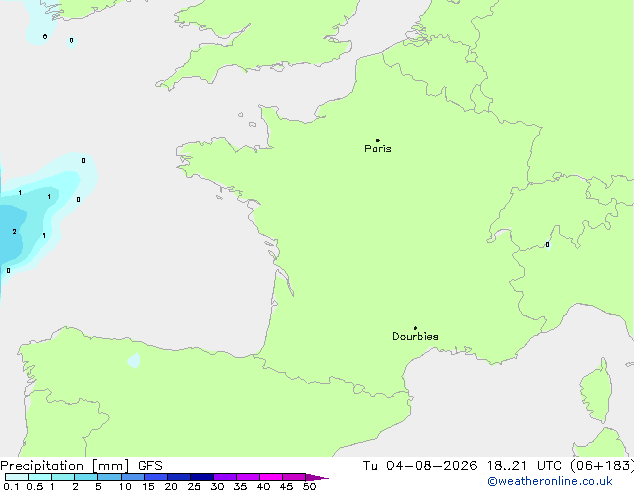Viewport: 634px width, 490px height.
Task: Click the '45' legend scale label
Action: pyautogui.click(x=286, y=486)
